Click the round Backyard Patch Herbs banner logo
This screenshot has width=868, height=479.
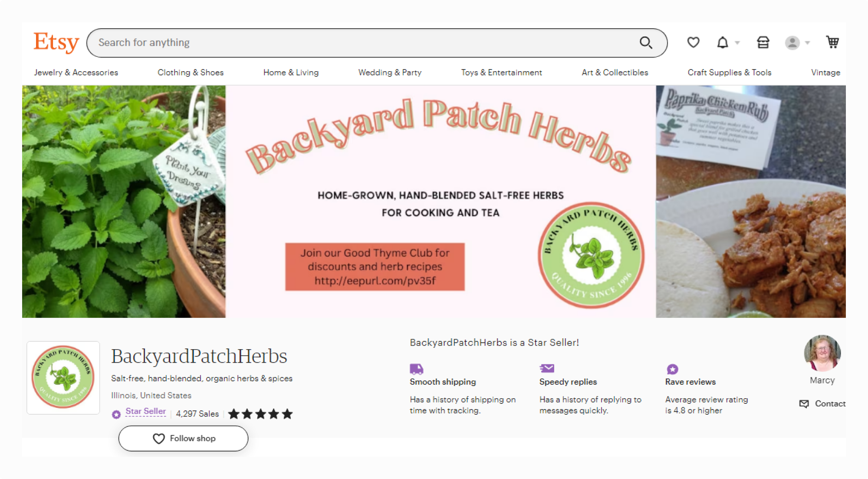591,255
